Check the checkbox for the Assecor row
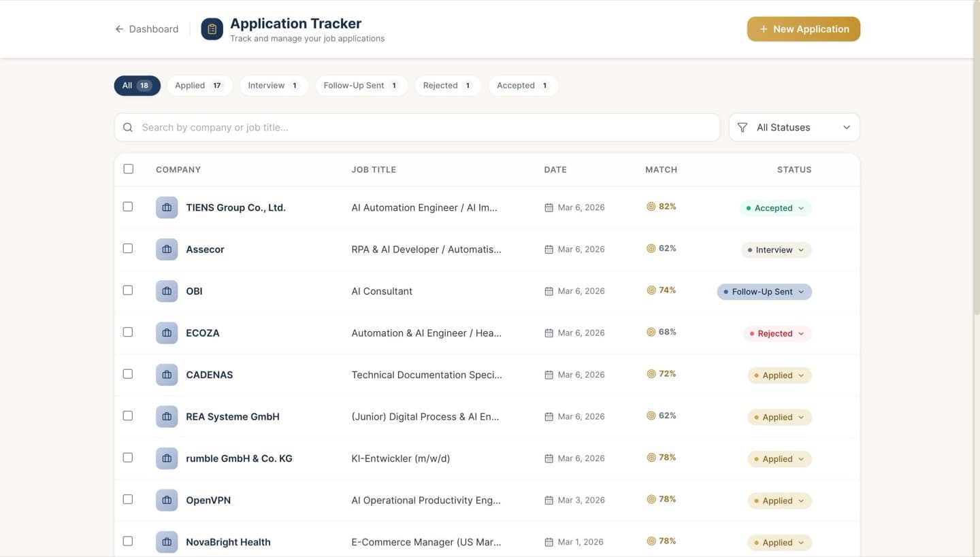This screenshot has height=557, width=980. click(127, 248)
